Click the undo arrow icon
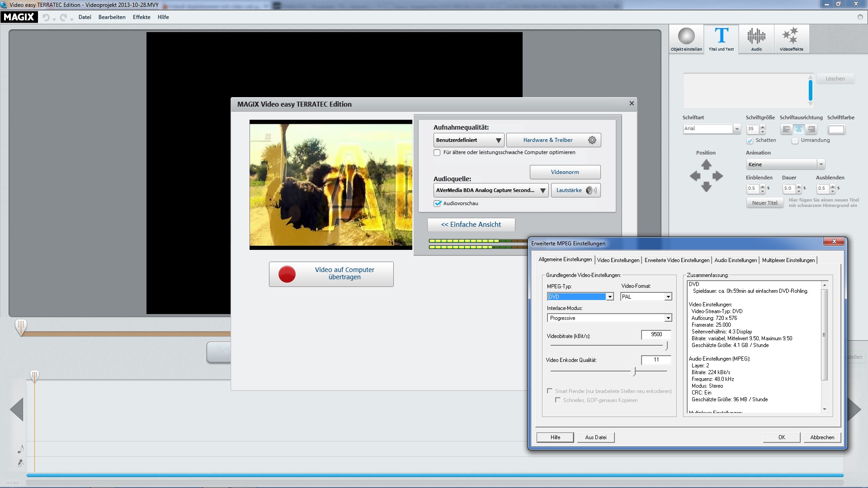 46,17
